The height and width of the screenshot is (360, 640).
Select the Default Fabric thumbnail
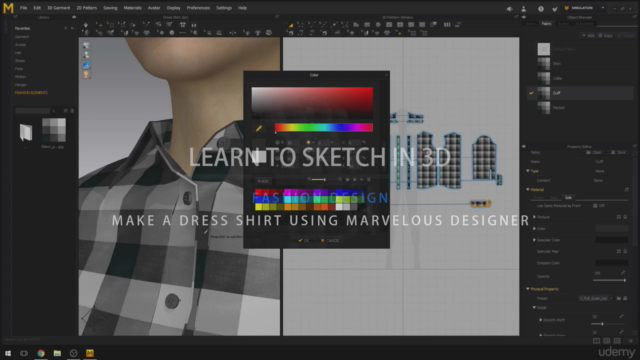(544, 49)
